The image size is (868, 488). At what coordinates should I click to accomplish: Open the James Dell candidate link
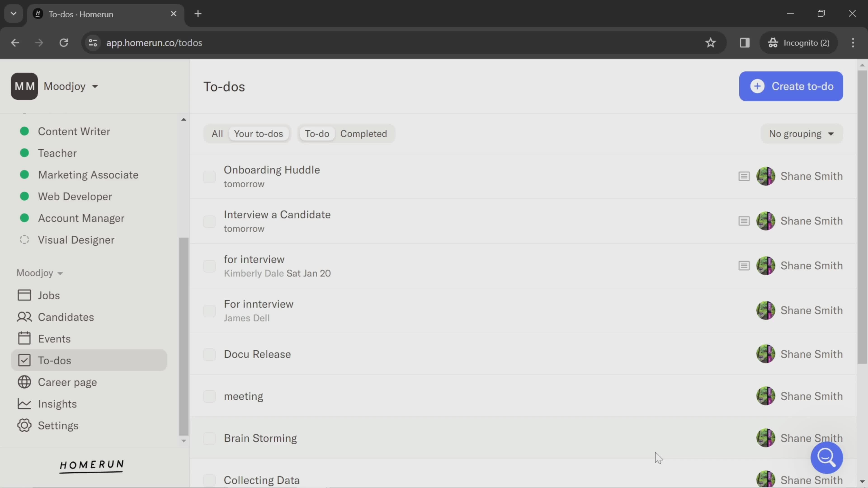[247, 318]
